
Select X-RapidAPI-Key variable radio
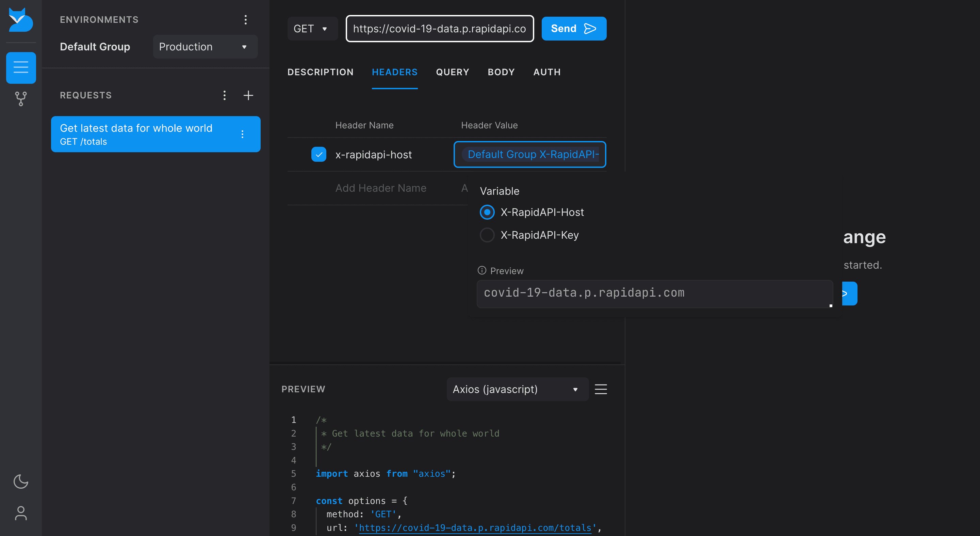(487, 235)
